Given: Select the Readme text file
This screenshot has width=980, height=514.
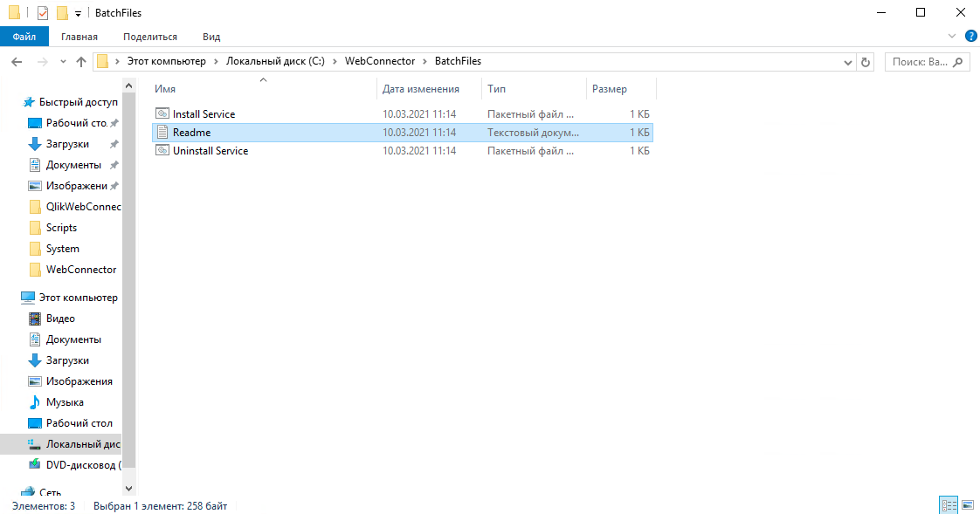Looking at the screenshot, I should 403,133.
